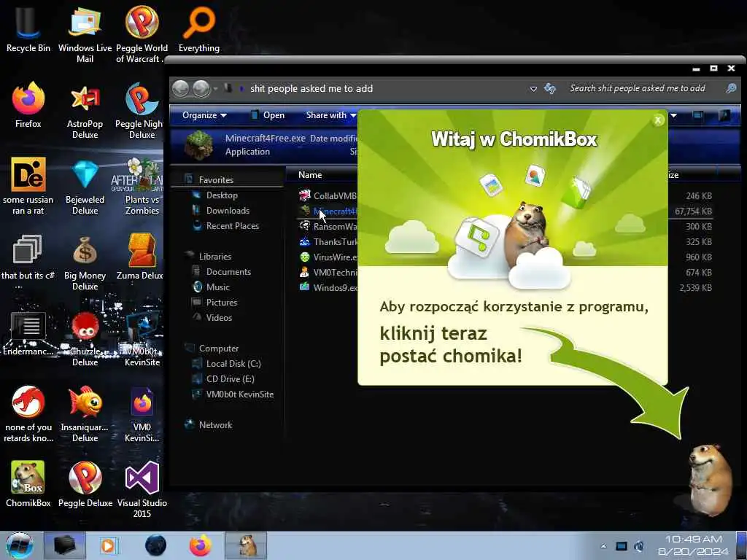This screenshot has width=747, height=560.
Task: Click the address bar path text
Action: click(x=311, y=88)
